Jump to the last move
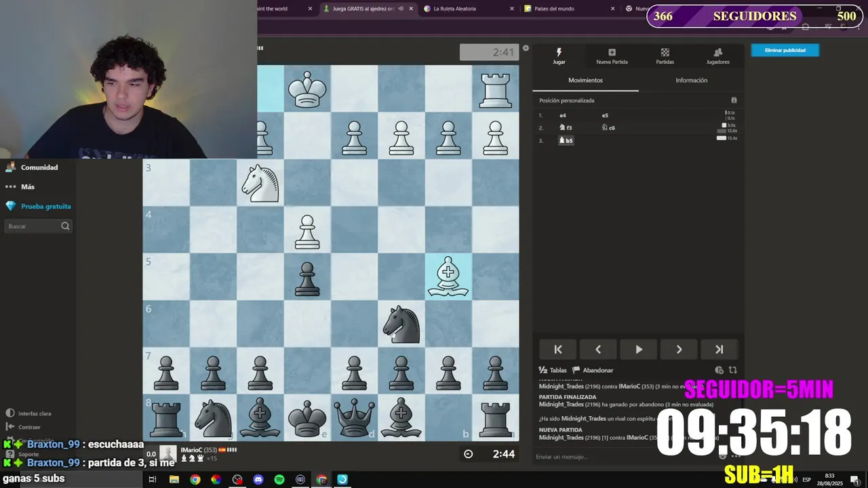 click(x=719, y=349)
